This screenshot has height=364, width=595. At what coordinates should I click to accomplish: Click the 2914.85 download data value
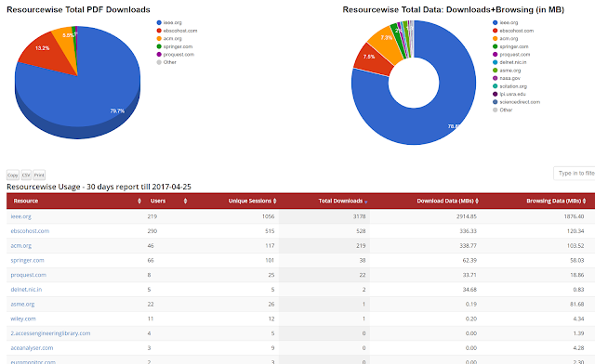pyautogui.click(x=467, y=216)
